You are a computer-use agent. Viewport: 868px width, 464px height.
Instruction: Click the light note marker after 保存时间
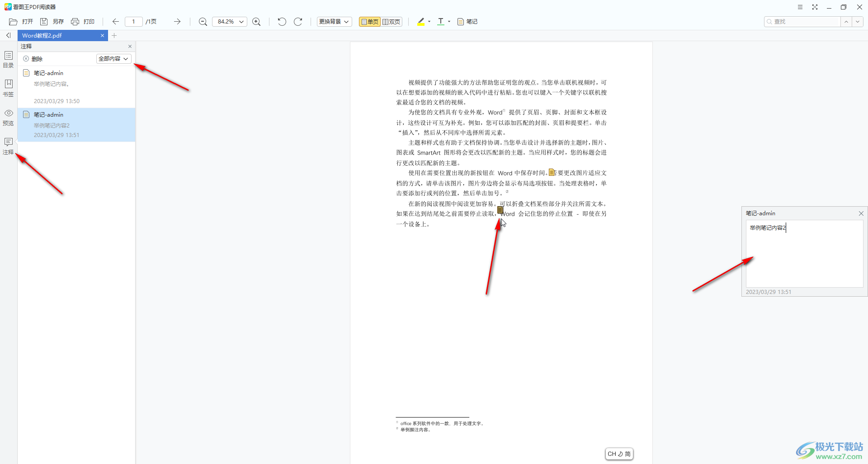tap(551, 172)
